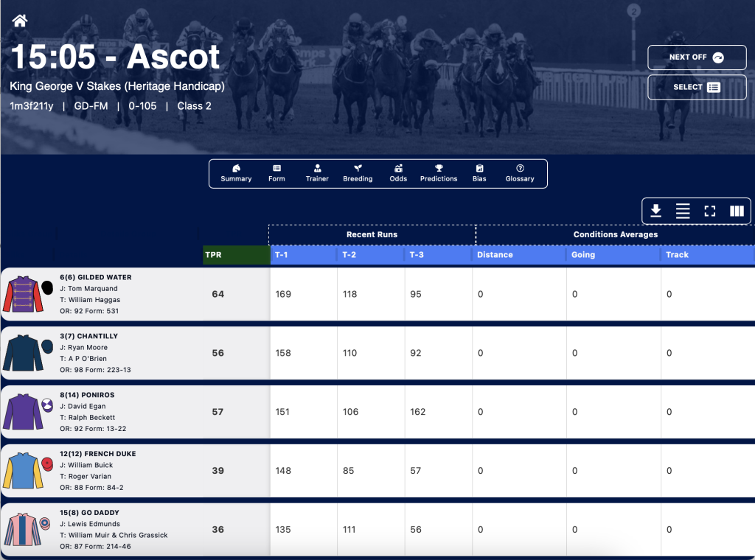The width and height of the screenshot is (755, 560).
Task: Go to the home page via house icon
Action: tap(20, 21)
